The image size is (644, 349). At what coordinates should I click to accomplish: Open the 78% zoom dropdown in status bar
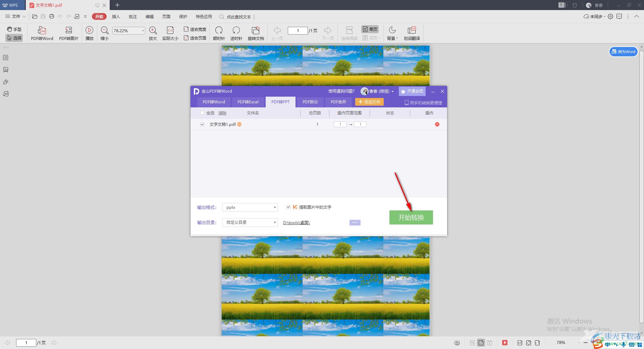pyautogui.click(x=579, y=343)
